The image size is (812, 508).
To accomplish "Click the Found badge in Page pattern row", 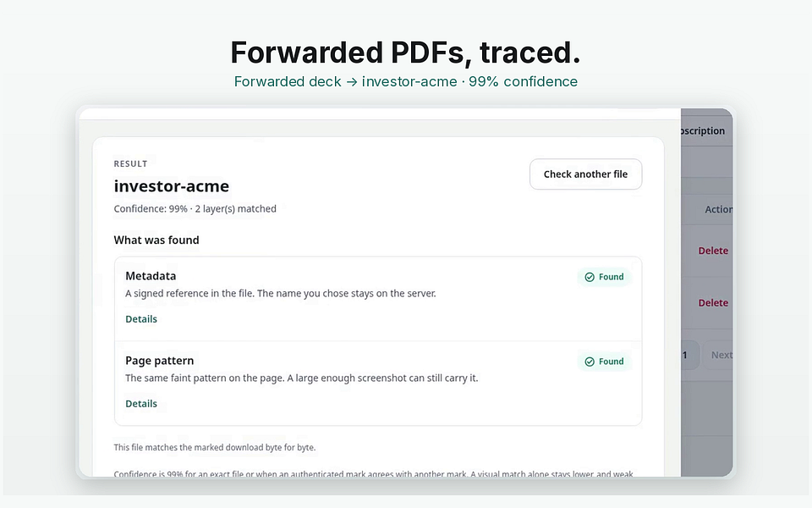I will (x=604, y=362).
